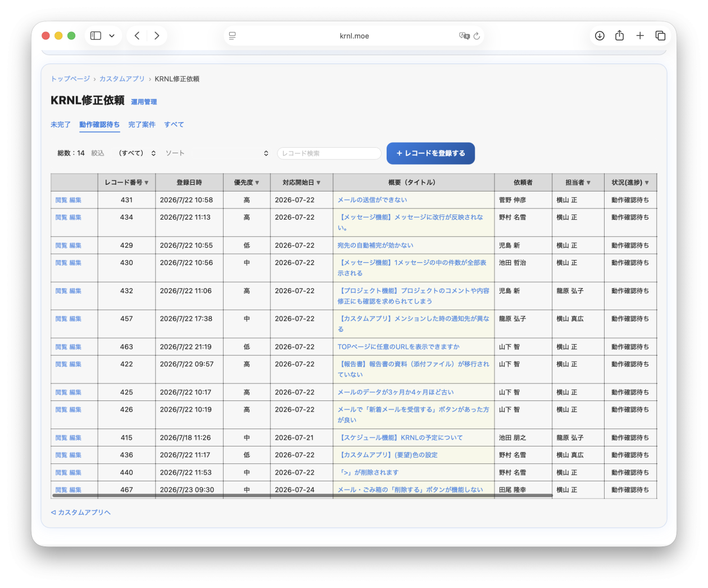Screen dimensions: 708x588
Task: Click 編集 for record 429
Action: 75,245
